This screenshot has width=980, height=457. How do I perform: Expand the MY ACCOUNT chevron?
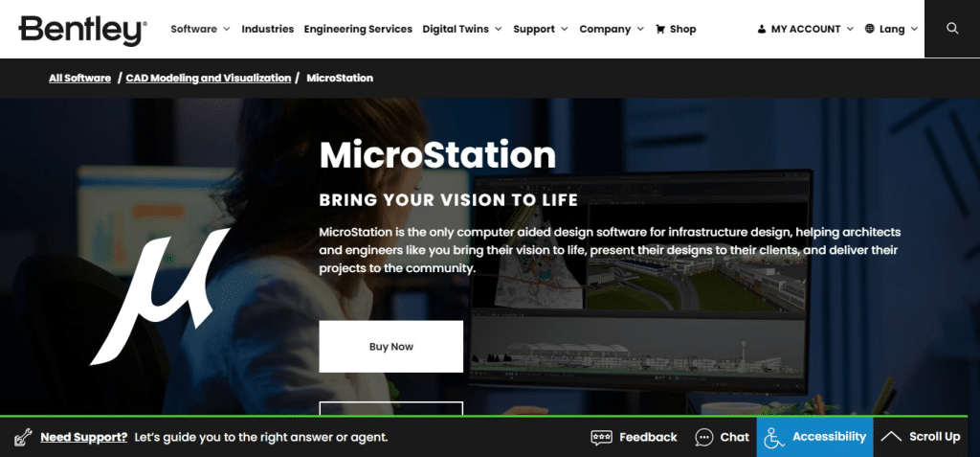[x=850, y=29]
